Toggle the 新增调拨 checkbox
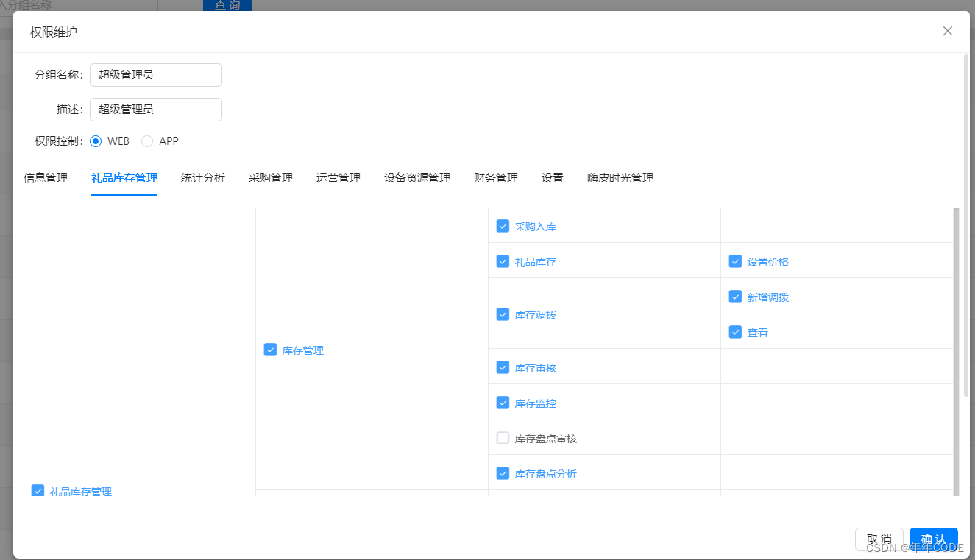Viewport: 975px width, 560px height. (734, 296)
